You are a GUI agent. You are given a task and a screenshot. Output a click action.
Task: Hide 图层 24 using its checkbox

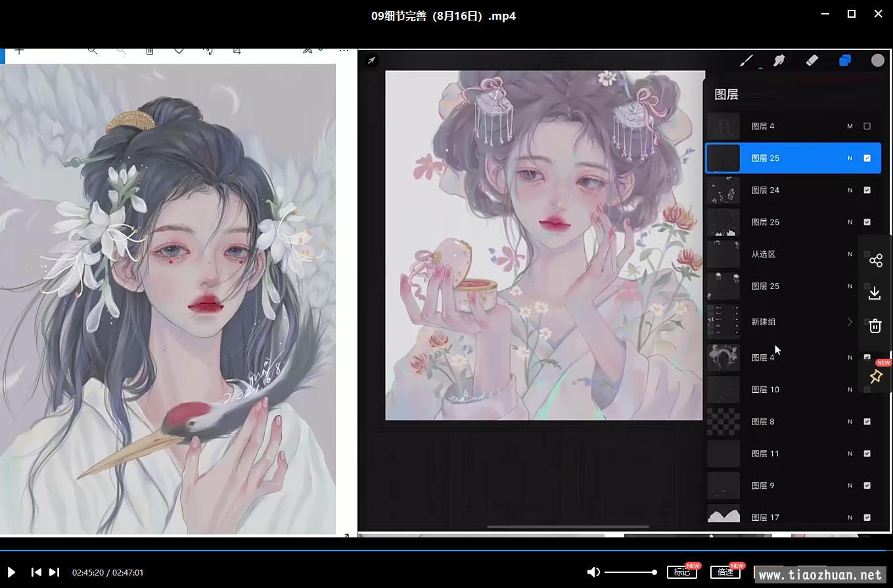(867, 191)
